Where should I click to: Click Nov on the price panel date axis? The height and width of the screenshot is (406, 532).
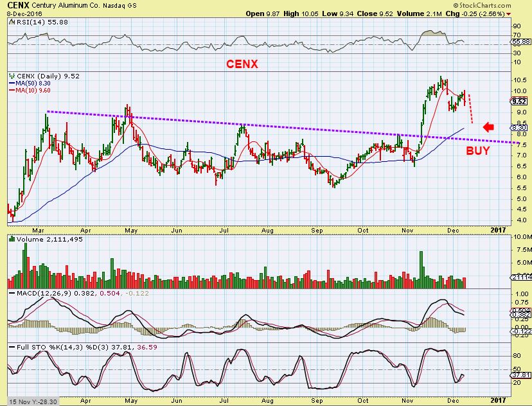pyautogui.click(x=407, y=231)
